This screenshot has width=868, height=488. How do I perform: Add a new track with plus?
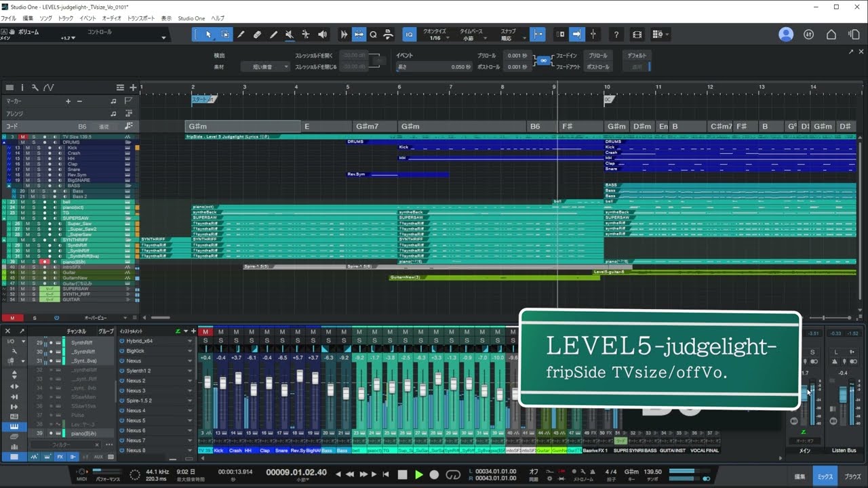point(133,87)
